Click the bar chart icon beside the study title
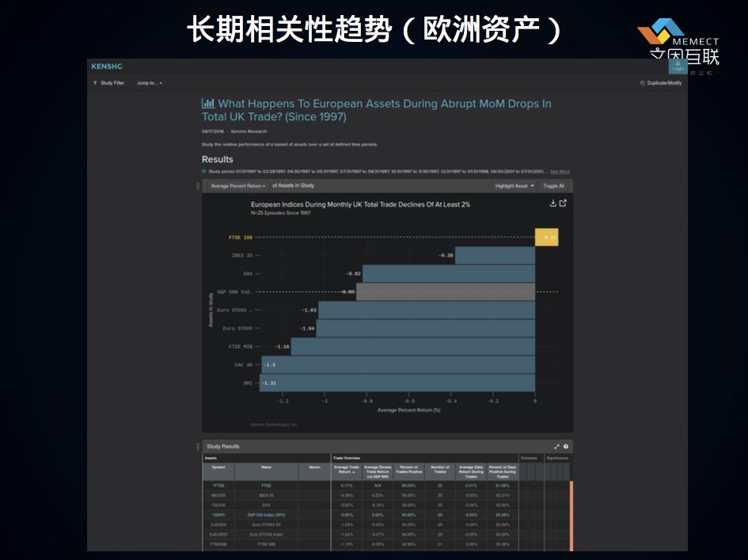This screenshot has height=560, width=748. point(208,103)
